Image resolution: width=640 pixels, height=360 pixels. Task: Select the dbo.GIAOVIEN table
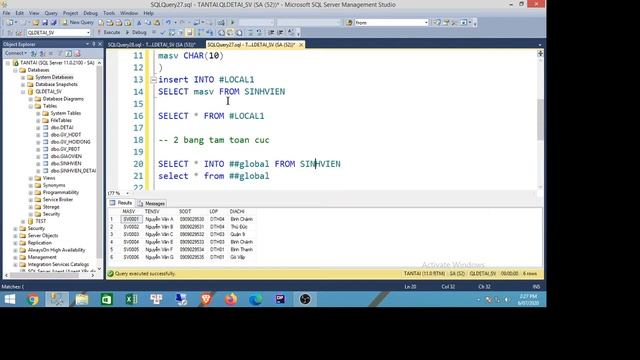pos(66,156)
